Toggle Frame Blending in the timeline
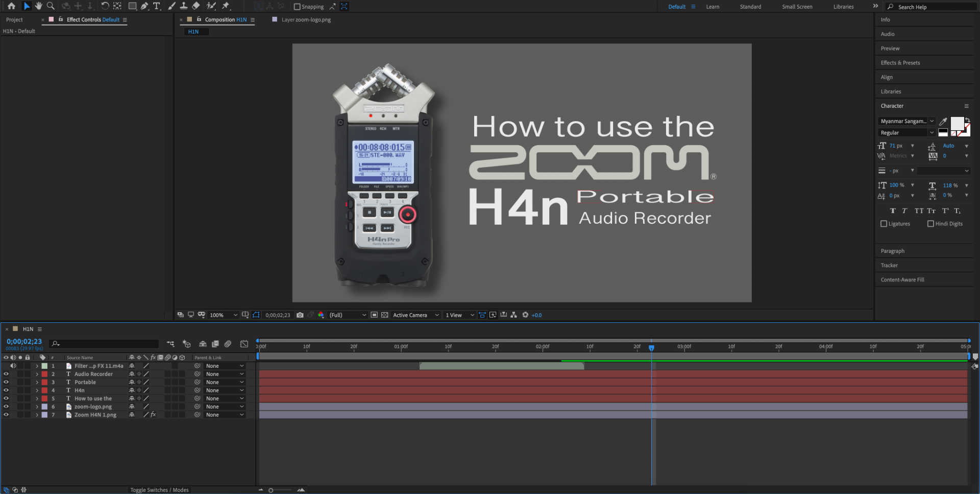The width and height of the screenshot is (980, 494). [x=215, y=344]
